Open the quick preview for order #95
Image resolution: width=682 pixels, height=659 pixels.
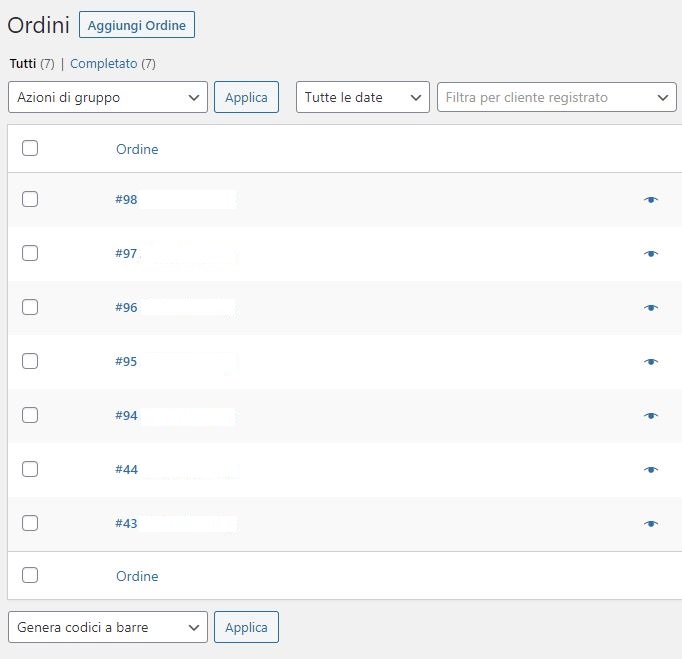[651, 362]
